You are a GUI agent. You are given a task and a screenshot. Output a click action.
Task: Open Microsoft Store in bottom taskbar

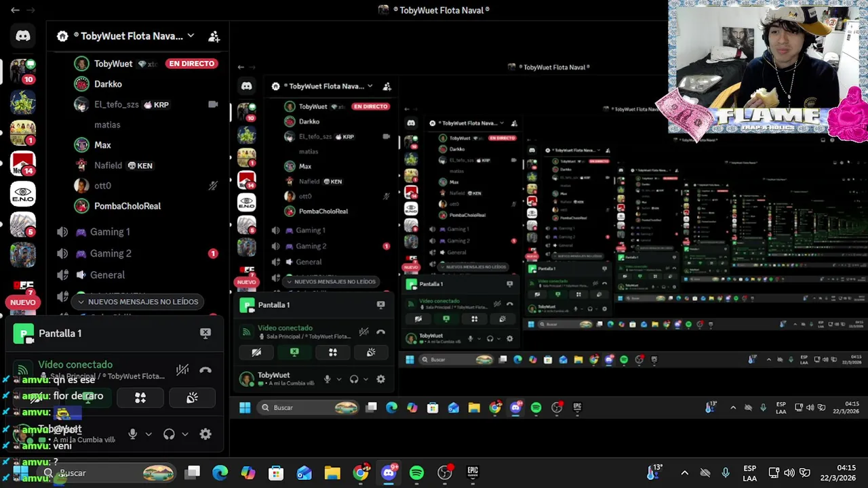tap(276, 472)
